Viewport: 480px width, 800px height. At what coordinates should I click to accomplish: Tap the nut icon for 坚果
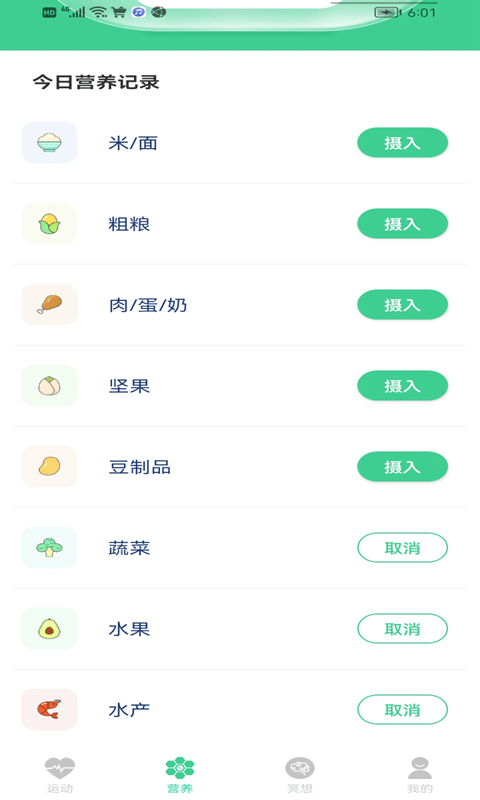pos(49,386)
